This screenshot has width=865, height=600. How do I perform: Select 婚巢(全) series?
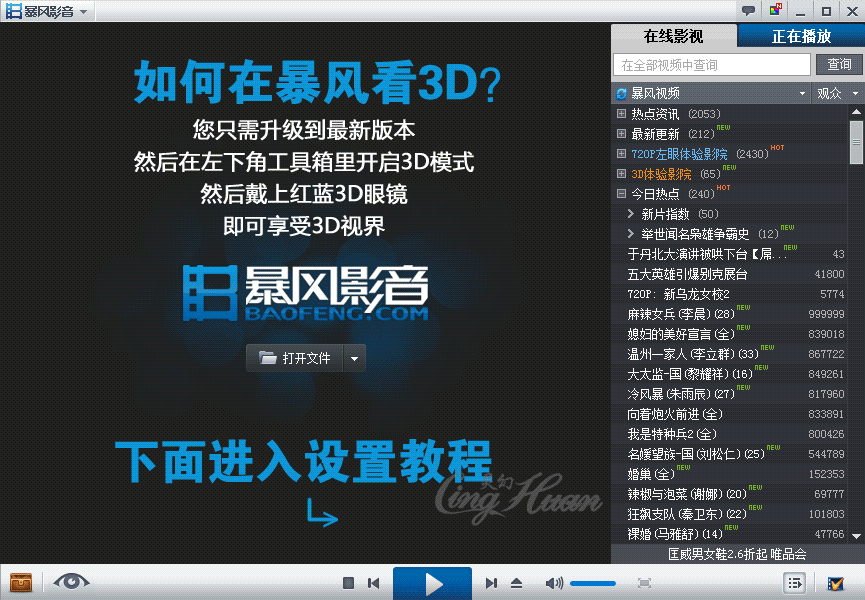pyautogui.click(x=729, y=474)
